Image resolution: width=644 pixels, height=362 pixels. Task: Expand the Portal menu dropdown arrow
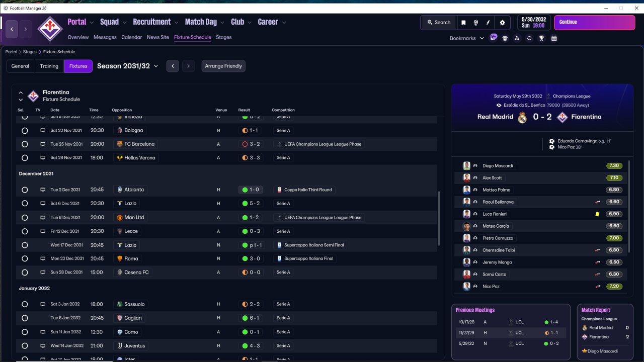click(x=91, y=23)
